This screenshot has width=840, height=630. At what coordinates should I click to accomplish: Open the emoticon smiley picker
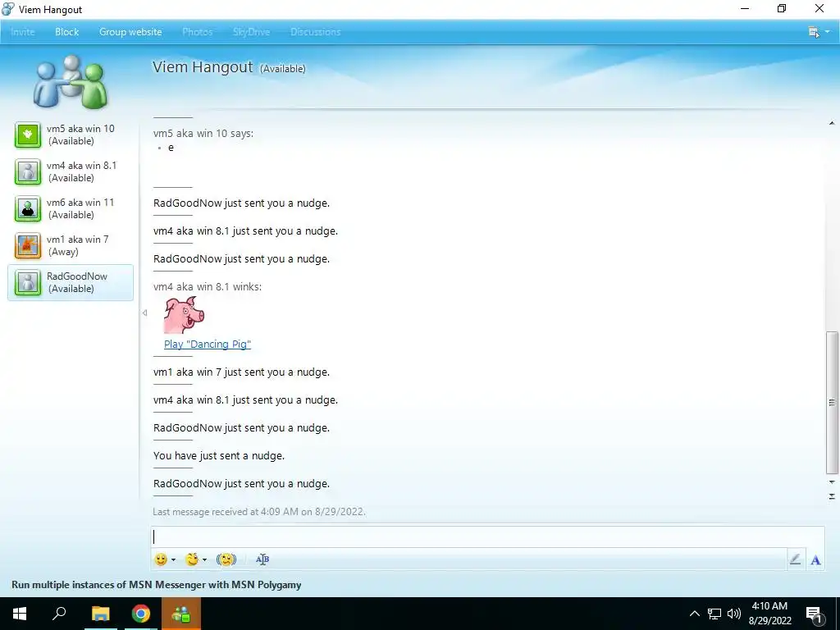pos(161,559)
